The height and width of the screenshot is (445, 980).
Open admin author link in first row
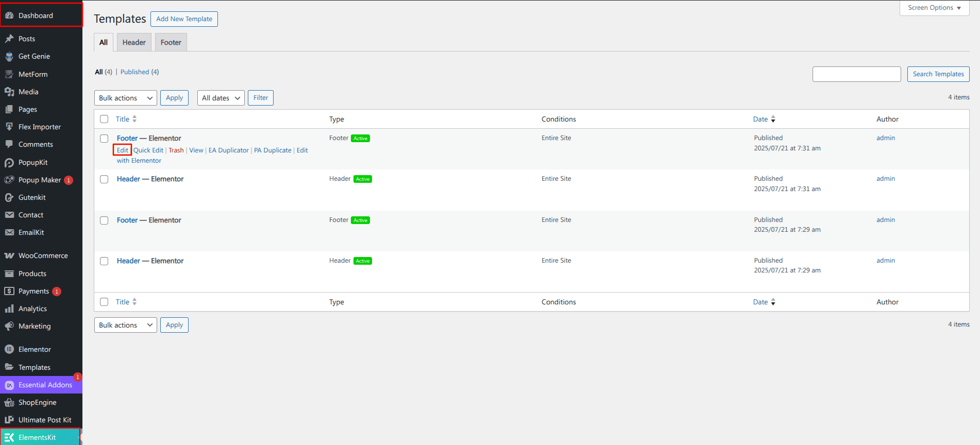pos(886,138)
